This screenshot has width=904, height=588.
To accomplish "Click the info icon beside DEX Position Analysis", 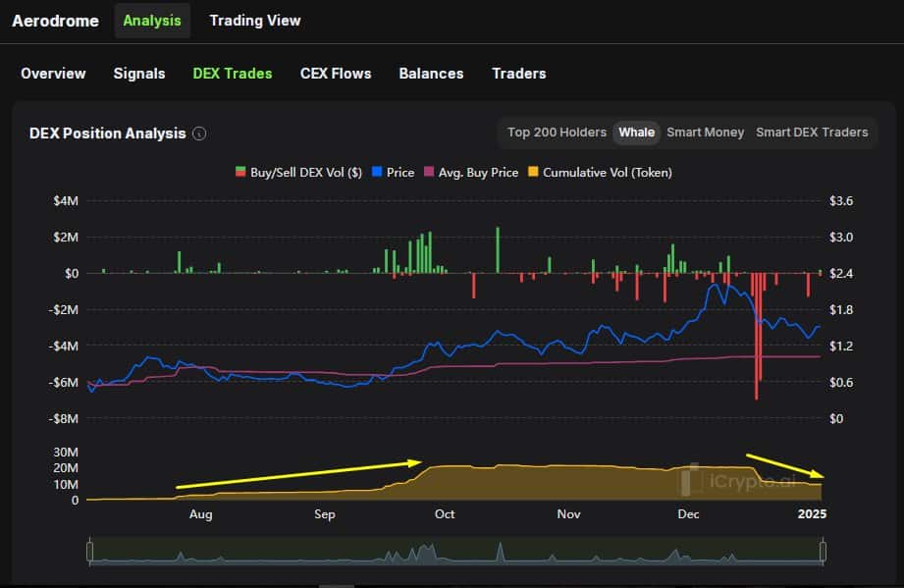I will pos(199,134).
